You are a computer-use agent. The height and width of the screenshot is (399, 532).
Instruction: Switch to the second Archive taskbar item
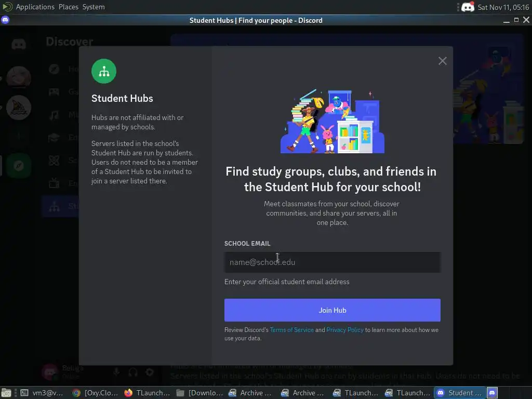click(x=303, y=393)
